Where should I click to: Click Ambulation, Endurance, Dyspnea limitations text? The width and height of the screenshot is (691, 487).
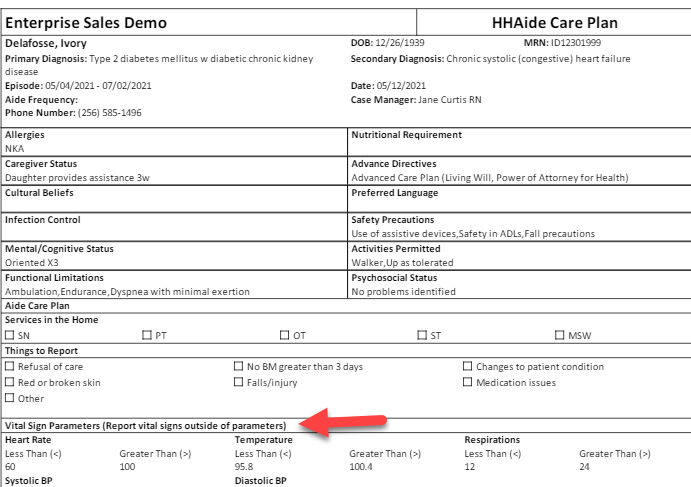click(x=127, y=292)
